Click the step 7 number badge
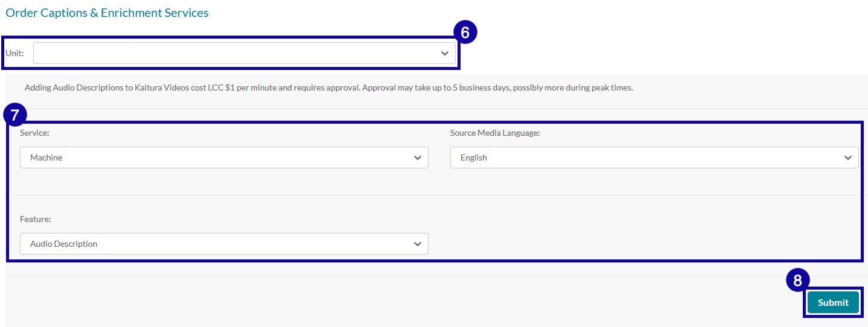Image resolution: width=868 pixels, height=327 pixels. pos(15,115)
